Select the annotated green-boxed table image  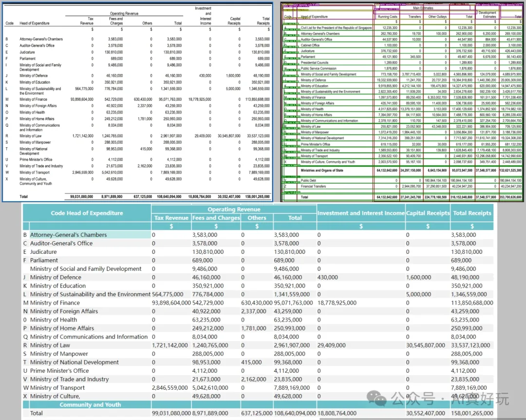(x=402, y=102)
